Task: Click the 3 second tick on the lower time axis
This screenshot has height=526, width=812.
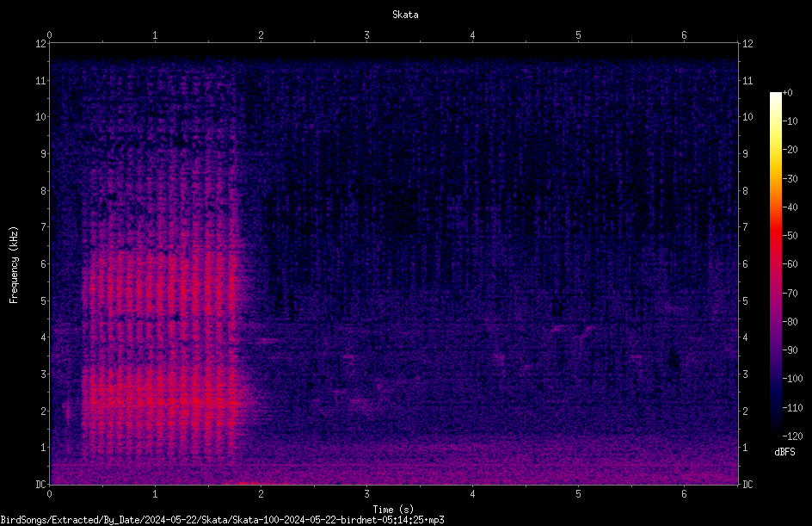Action: [366, 494]
